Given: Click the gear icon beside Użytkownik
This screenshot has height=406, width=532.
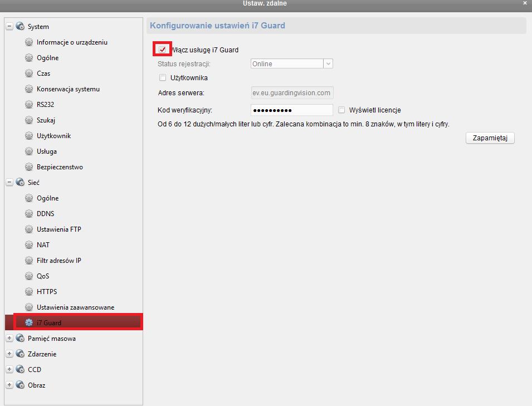Looking at the screenshot, I should coord(29,136).
